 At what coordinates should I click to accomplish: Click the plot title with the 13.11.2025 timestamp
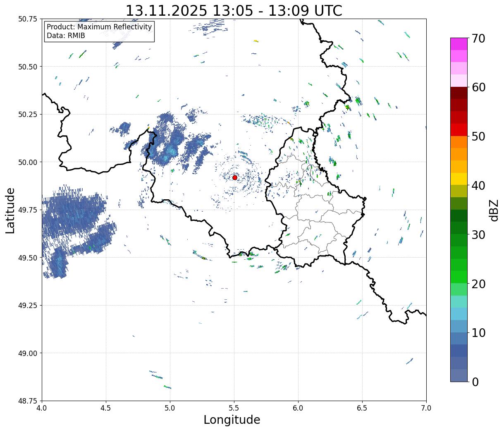(x=234, y=10)
